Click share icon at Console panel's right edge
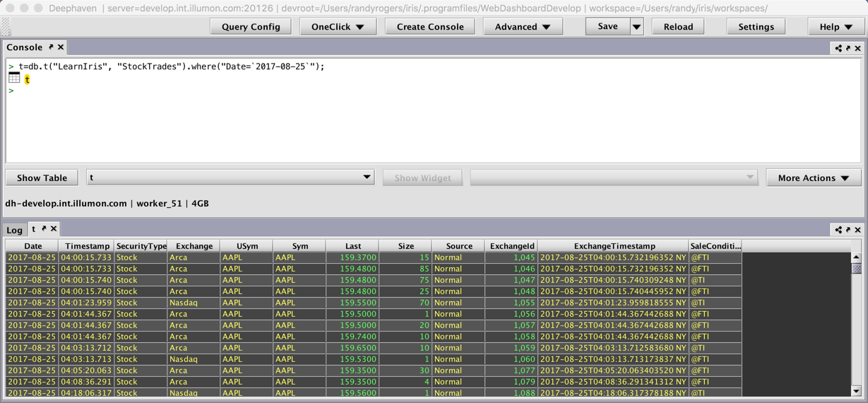 click(x=838, y=48)
